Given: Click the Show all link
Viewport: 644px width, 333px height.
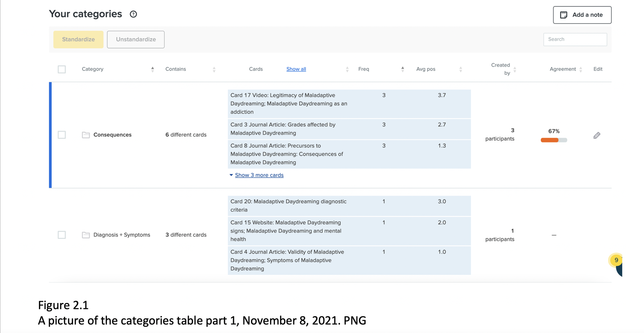Looking at the screenshot, I should (x=296, y=69).
